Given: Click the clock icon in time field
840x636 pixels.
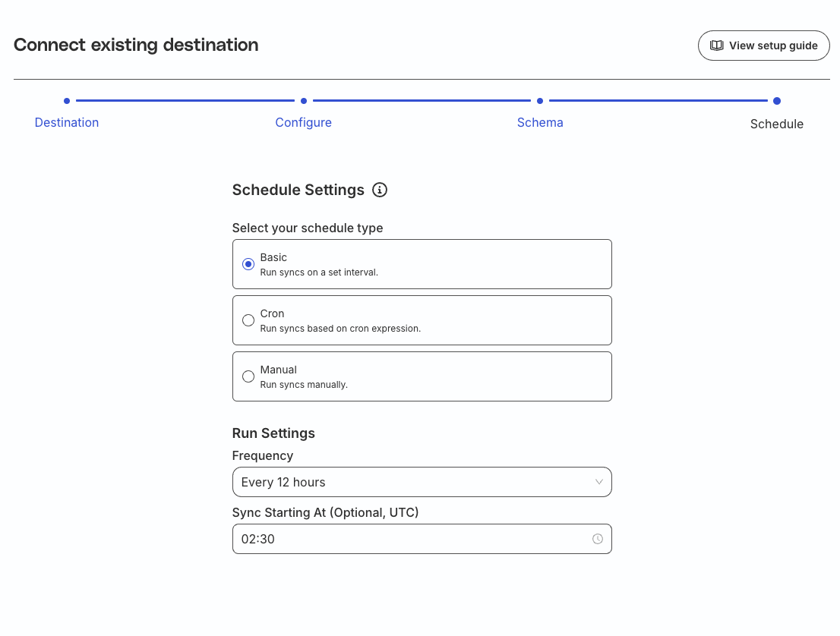Looking at the screenshot, I should [x=597, y=539].
